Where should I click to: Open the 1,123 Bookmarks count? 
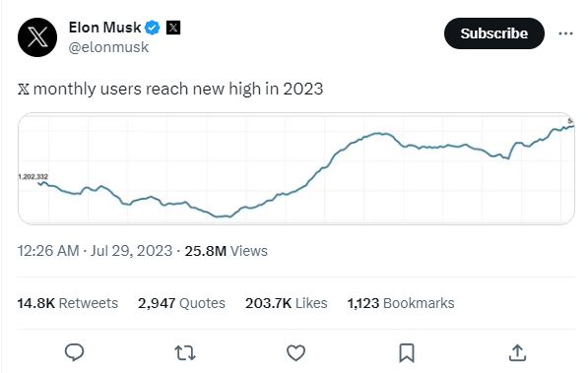click(401, 303)
